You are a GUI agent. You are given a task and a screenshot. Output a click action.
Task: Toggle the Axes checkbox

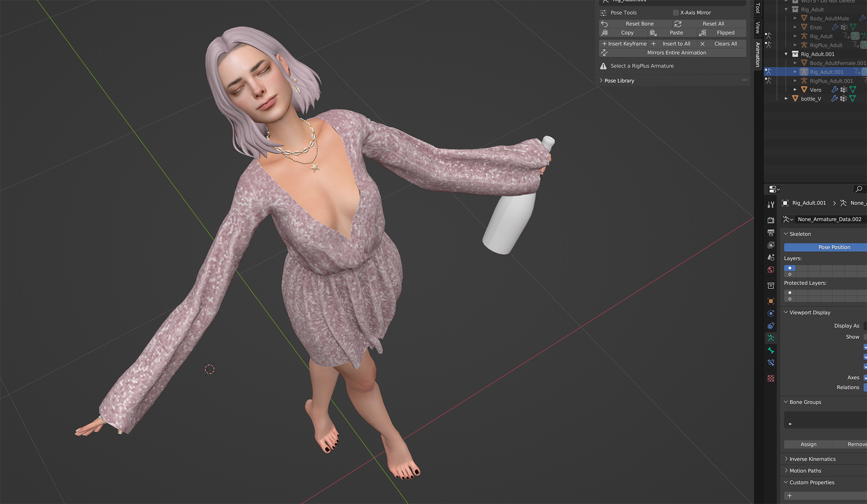tap(865, 378)
